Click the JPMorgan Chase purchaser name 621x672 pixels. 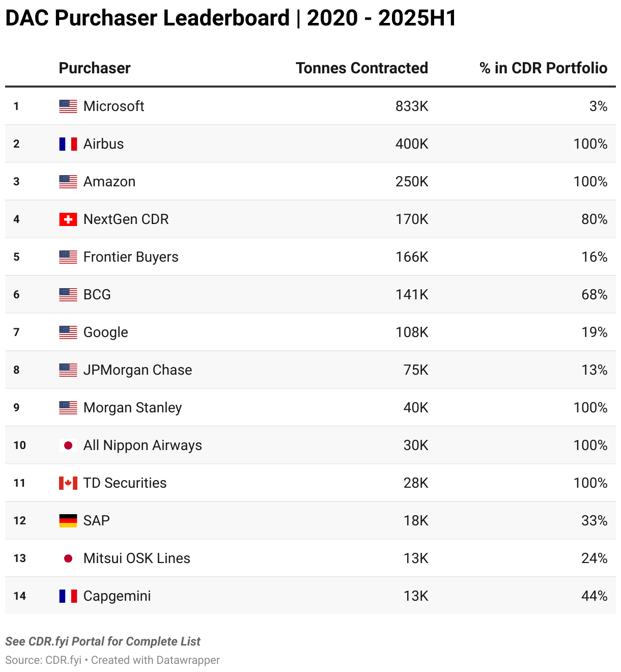[137, 370]
